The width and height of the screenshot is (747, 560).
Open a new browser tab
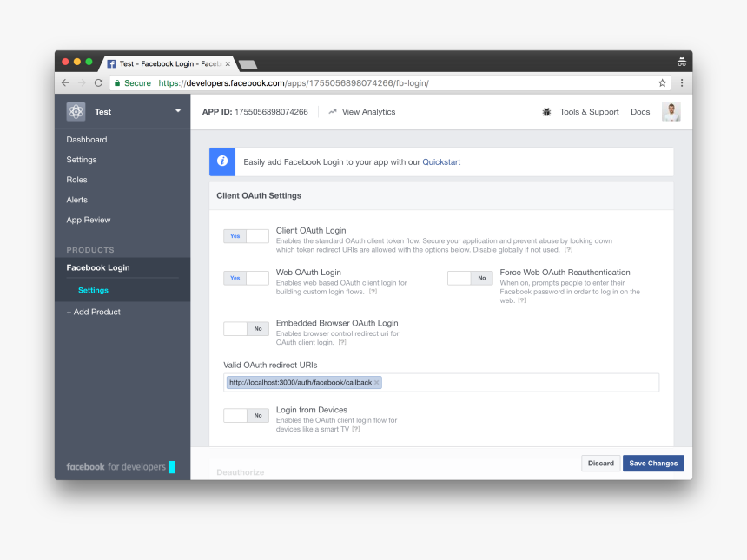click(248, 64)
